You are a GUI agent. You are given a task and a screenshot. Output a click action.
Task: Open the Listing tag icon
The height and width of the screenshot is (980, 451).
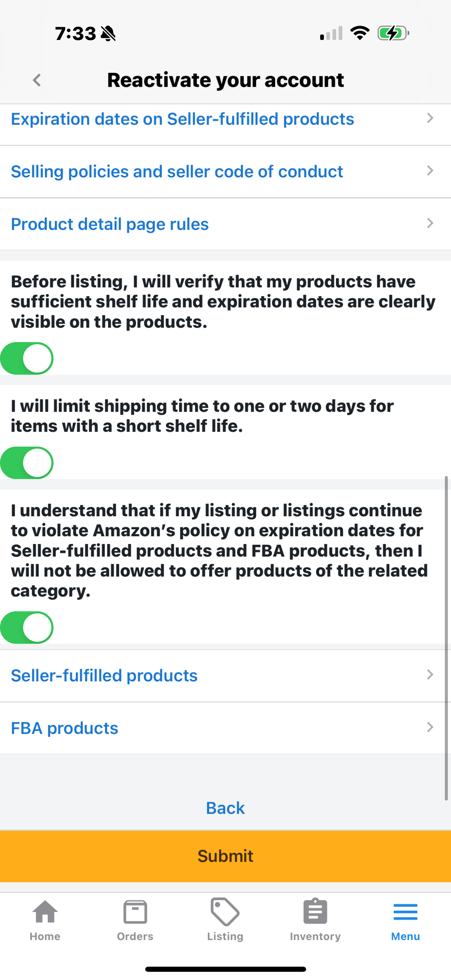[x=225, y=912]
